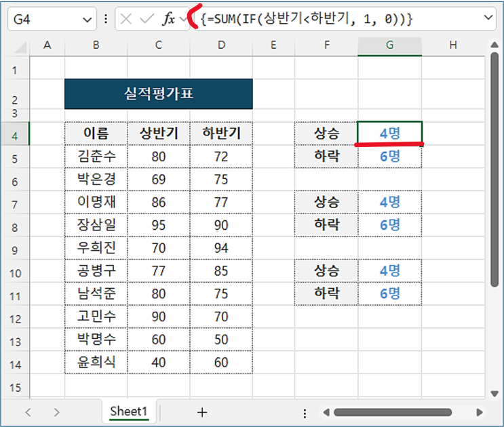This screenshot has width=504, height=427.
Task: Click horizontal scrollbar right arrow
Action: [480, 412]
